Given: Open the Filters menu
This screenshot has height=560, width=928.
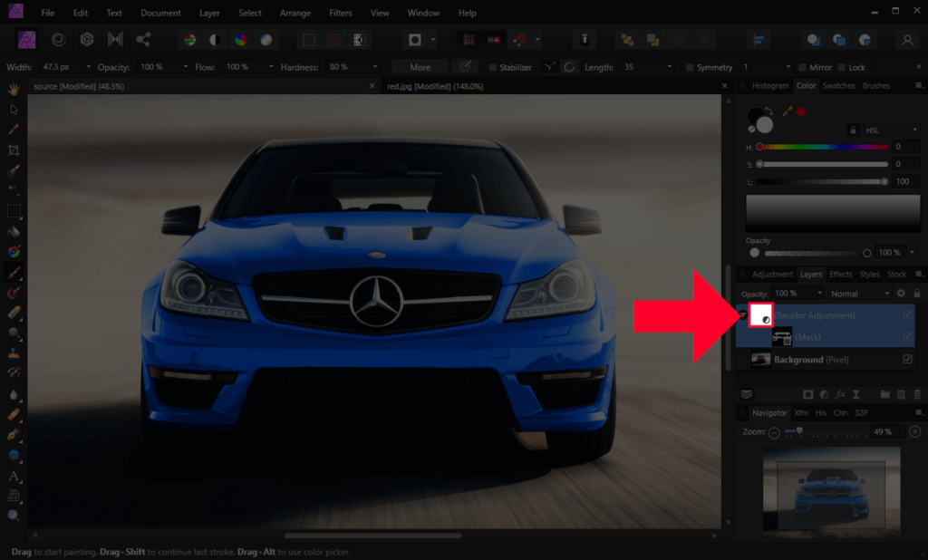Looking at the screenshot, I should pos(340,13).
